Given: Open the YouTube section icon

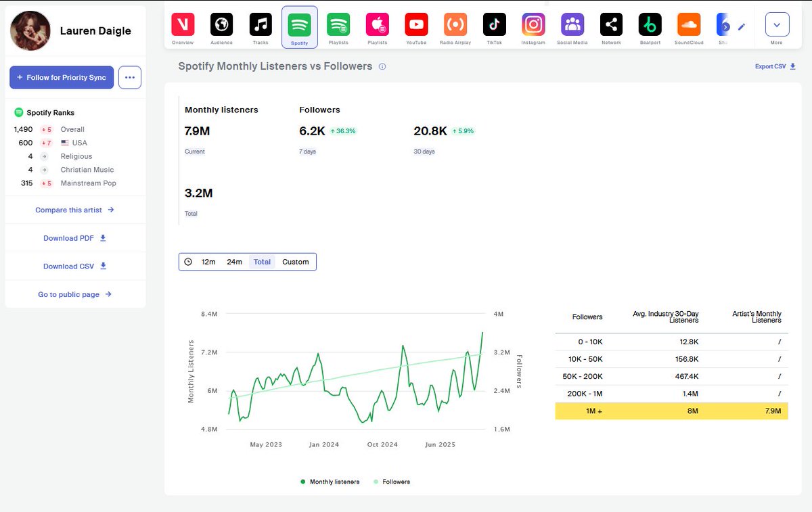Looking at the screenshot, I should [x=416, y=25].
